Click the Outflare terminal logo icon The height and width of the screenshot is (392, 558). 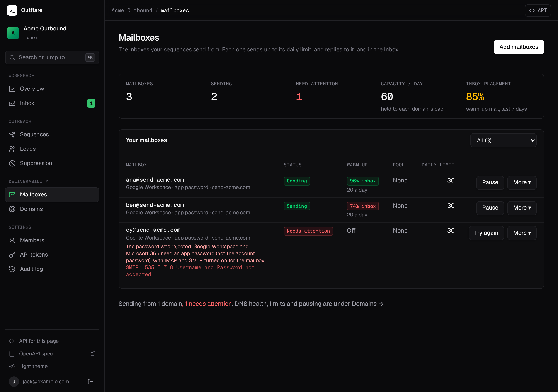(x=12, y=10)
